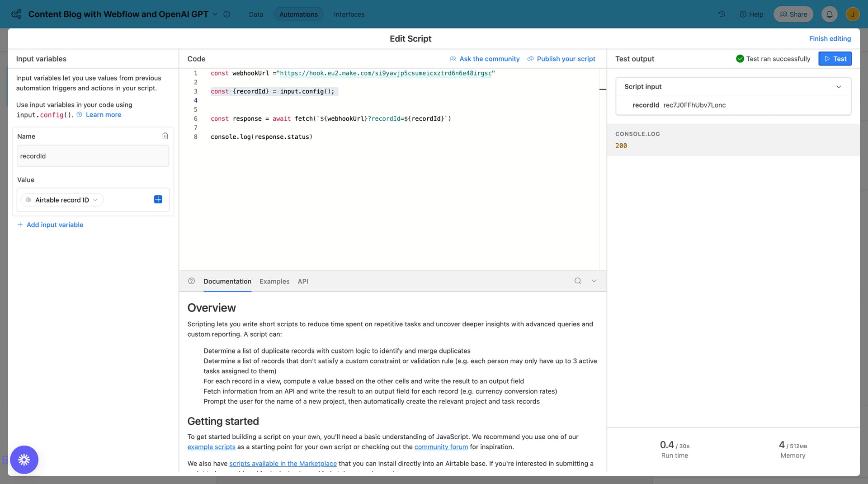Open the example scripts link
The height and width of the screenshot is (484, 868).
[211, 447]
